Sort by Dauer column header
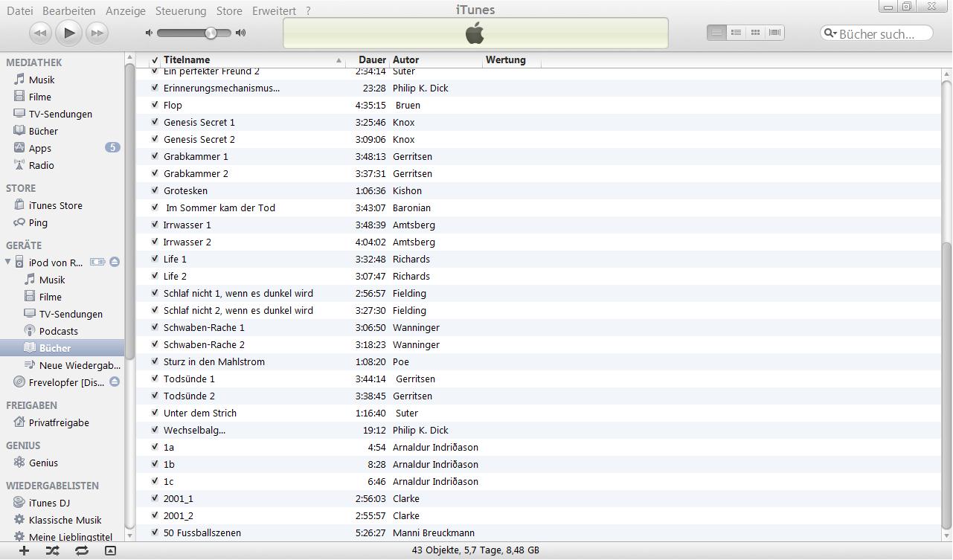This screenshot has width=953, height=560. [x=368, y=59]
